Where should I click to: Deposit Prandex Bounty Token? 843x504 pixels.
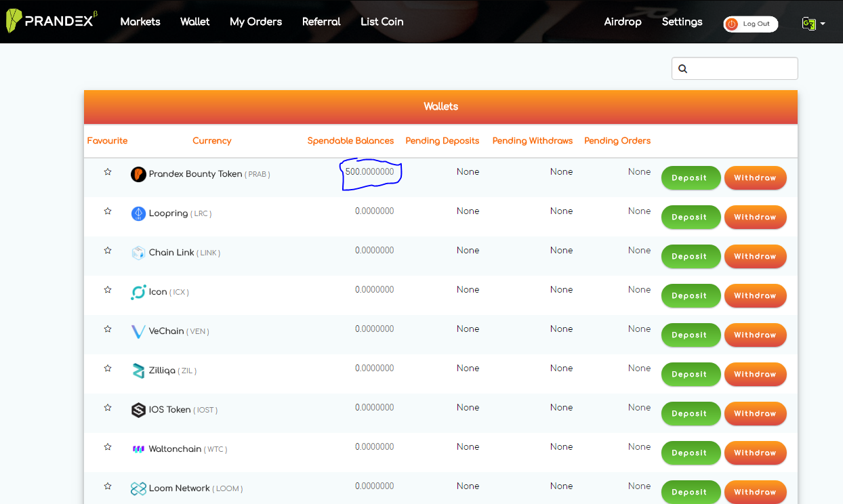point(691,178)
